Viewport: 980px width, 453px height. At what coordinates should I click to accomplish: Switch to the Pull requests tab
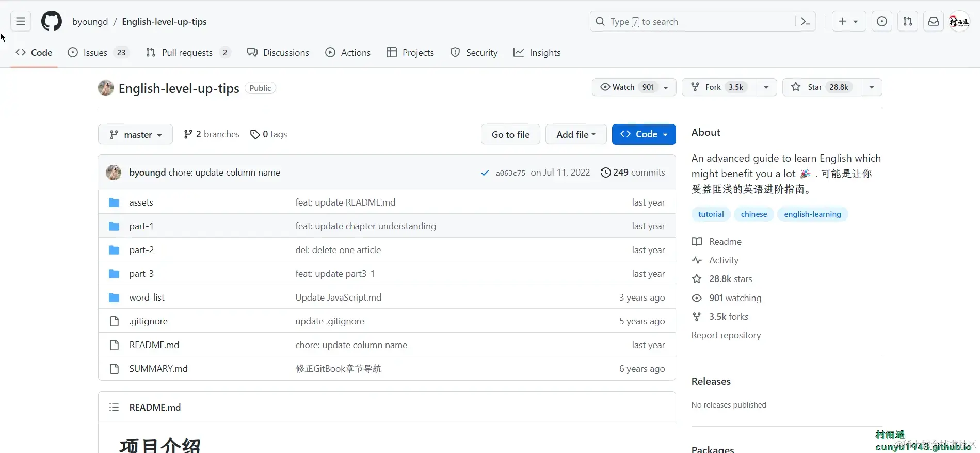pos(188,53)
